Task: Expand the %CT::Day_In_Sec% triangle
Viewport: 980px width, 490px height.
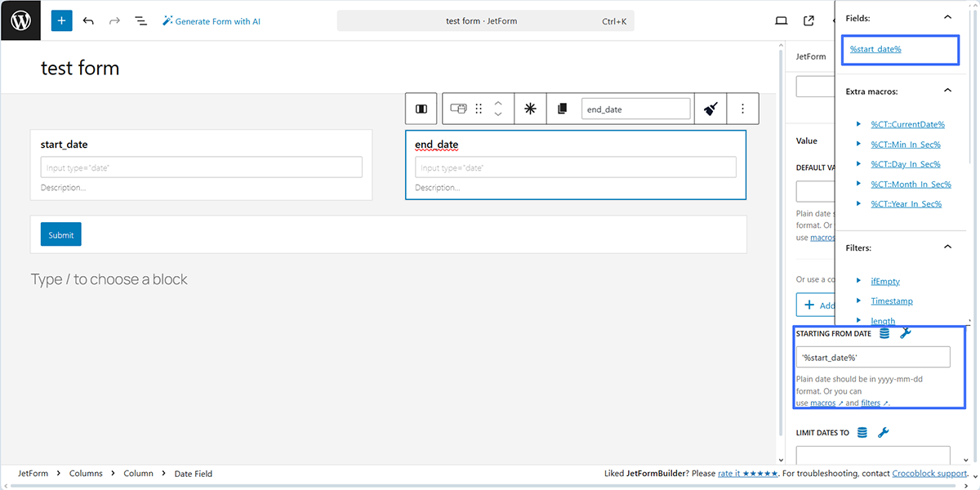Action: coord(859,164)
